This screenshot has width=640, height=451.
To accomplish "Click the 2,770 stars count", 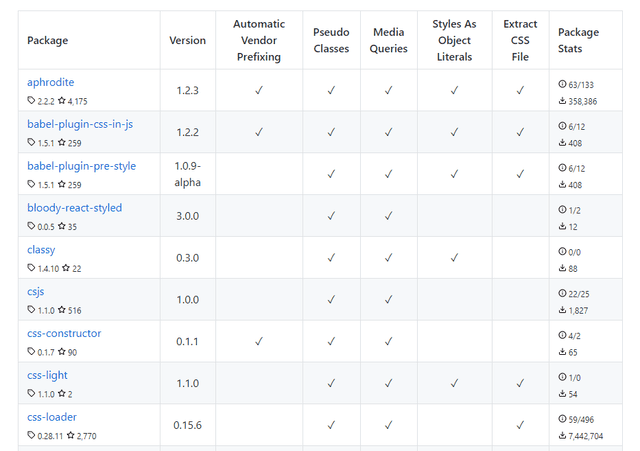I will (87, 436).
